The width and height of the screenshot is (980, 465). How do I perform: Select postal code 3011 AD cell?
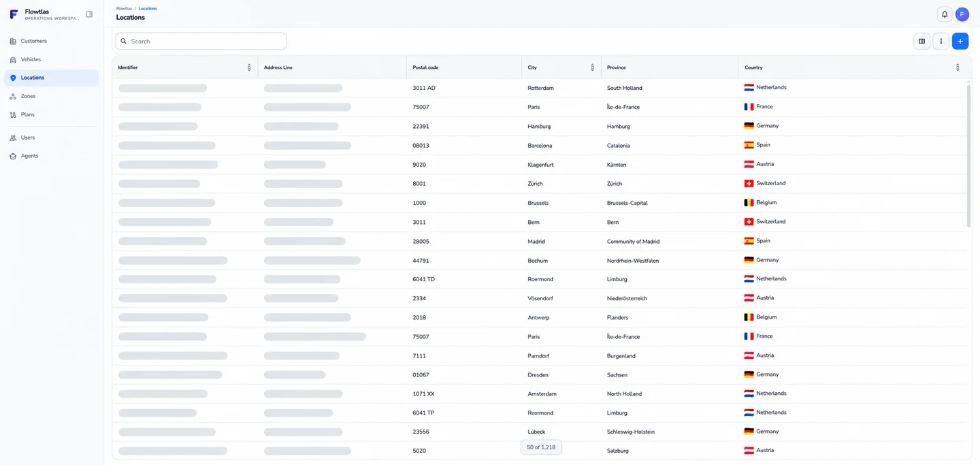[x=424, y=89]
